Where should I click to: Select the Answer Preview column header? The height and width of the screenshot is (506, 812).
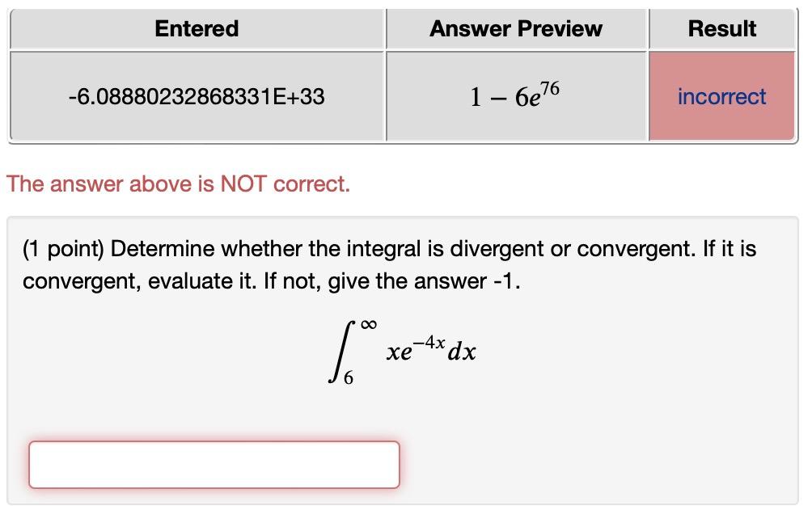point(516,28)
